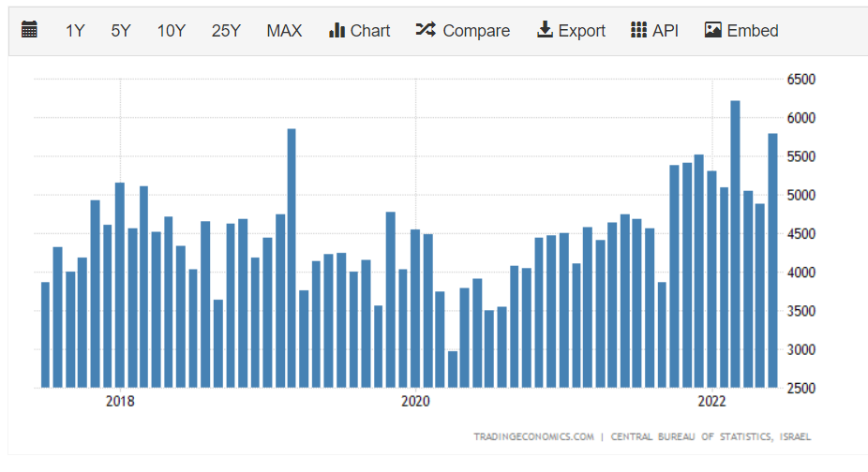Click the 2018 x-axis label
This screenshot has height=472, width=868.
[120, 402]
